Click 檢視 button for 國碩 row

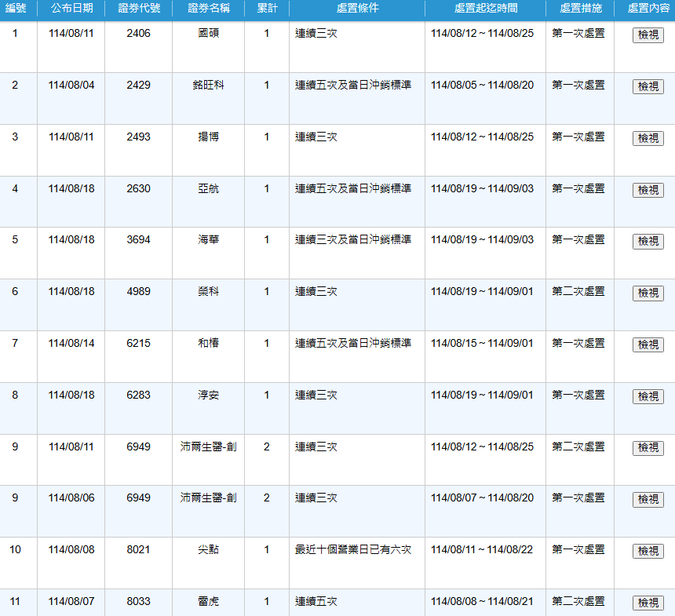pos(648,35)
